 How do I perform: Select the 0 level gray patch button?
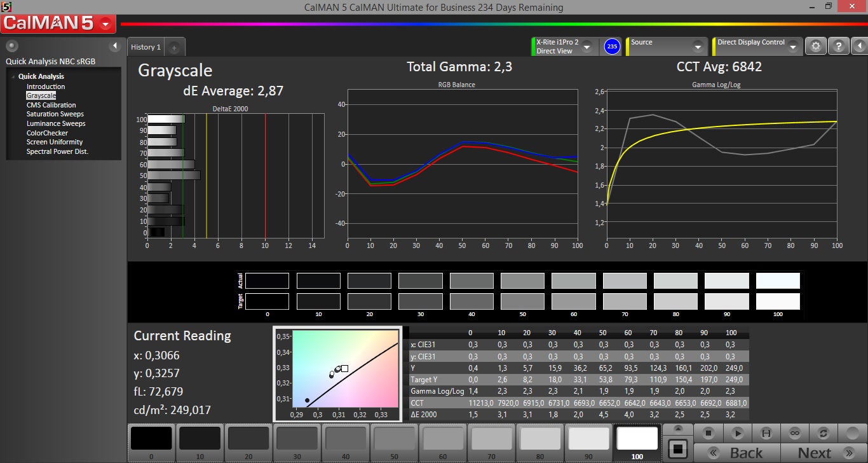pos(151,443)
